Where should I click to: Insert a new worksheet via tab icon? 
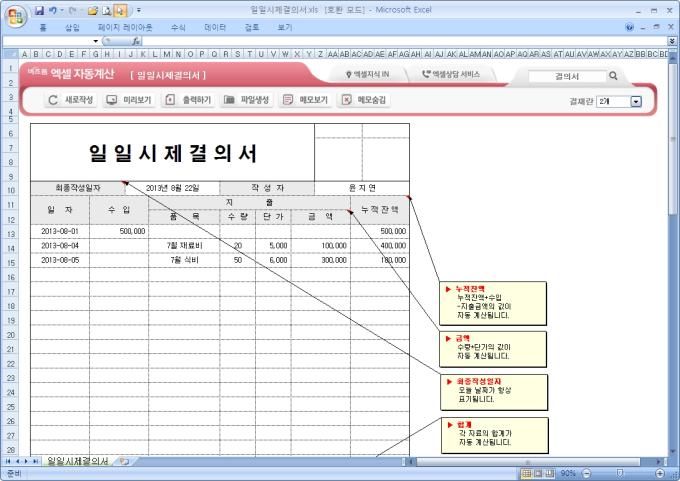click(124, 461)
